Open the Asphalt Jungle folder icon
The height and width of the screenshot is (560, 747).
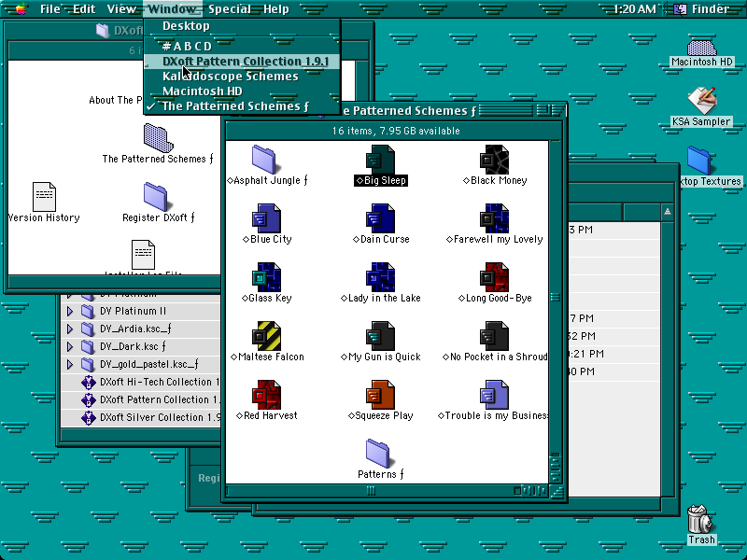[263, 160]
